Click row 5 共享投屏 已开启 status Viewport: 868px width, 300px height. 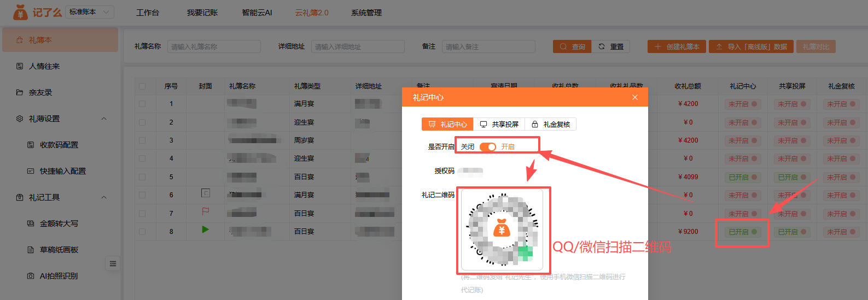792,177
